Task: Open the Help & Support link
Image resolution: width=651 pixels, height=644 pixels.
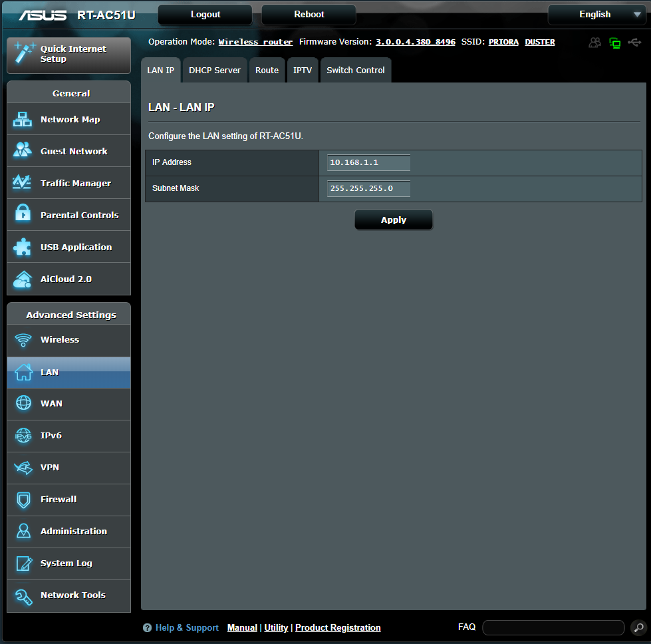Action: coord(187,628)
